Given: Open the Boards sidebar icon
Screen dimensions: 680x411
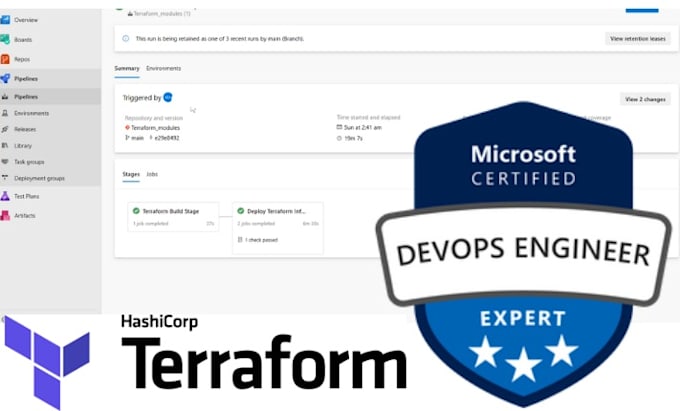Looking at the screenshot, I should [5, 39].
